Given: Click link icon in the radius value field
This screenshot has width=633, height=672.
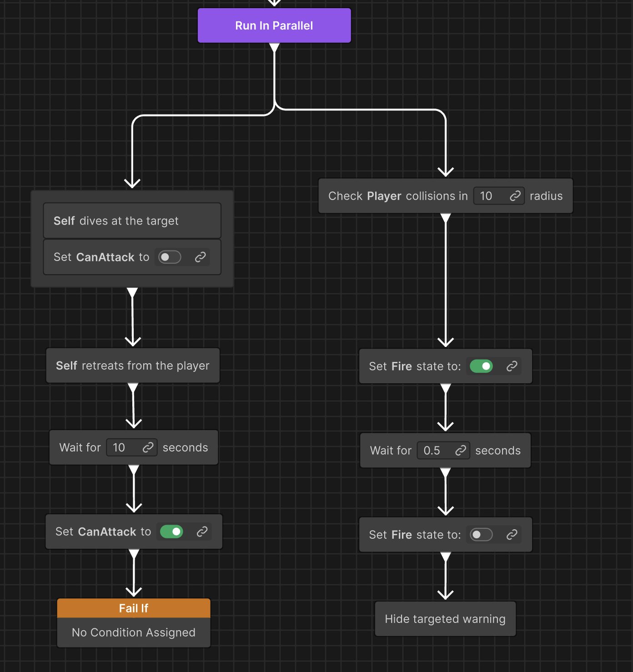Looking at the screenshot, I should pyautogui.click(x=515, y=196).
